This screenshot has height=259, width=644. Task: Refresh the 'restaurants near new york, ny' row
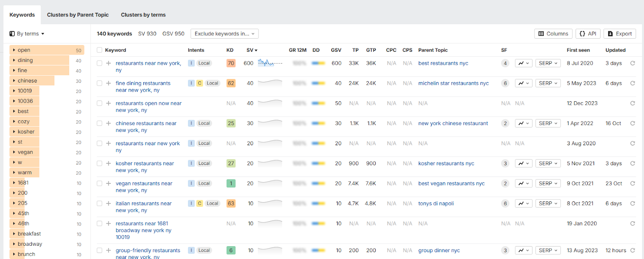(x=632, y=63)
